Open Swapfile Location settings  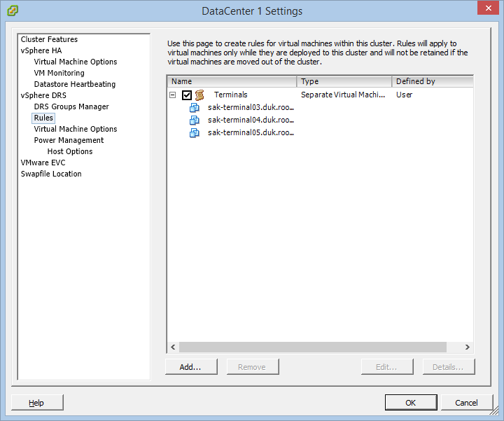pyautogui.click(x=51, y=174)
